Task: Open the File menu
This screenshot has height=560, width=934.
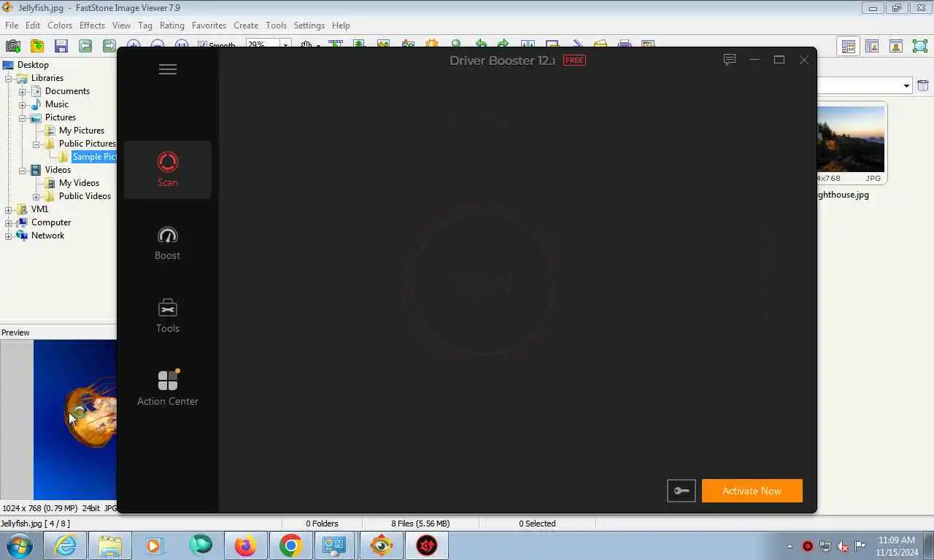Action: click(x=12, y=25)
